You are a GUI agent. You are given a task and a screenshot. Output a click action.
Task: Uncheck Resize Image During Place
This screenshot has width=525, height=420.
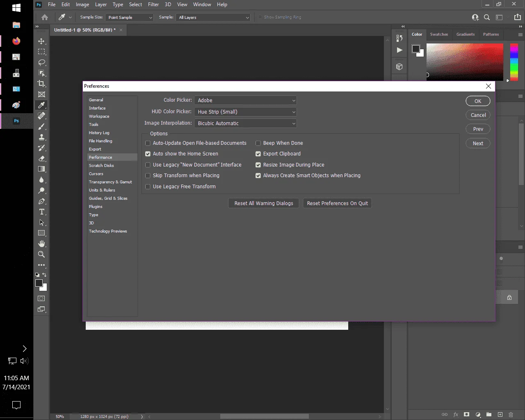click(x=258, y=165)
